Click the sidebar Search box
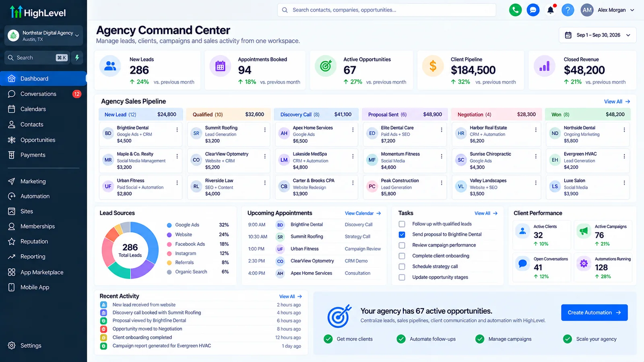The height and width of the screenshot is (362, 644). (37, 58)
